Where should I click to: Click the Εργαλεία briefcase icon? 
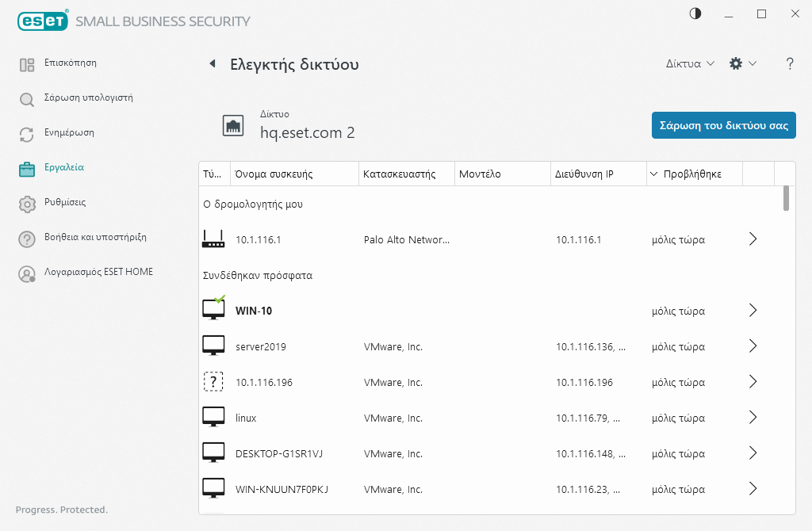click(27, 170)
